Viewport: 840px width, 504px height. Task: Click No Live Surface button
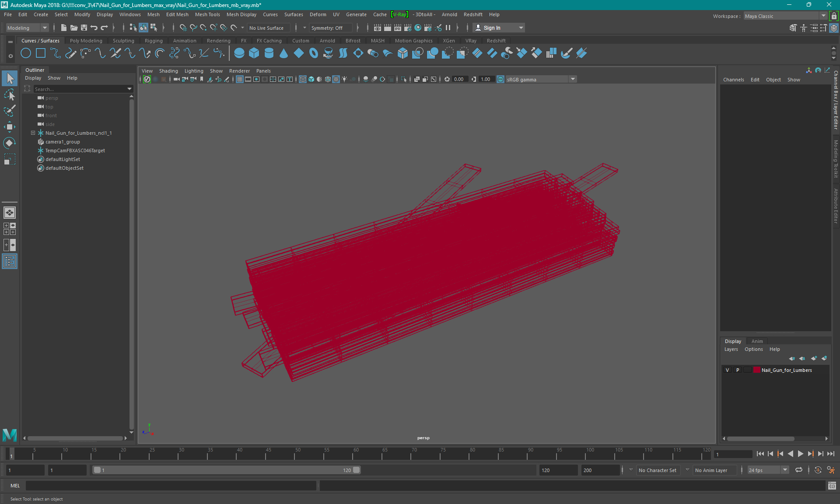click(268, 28)
